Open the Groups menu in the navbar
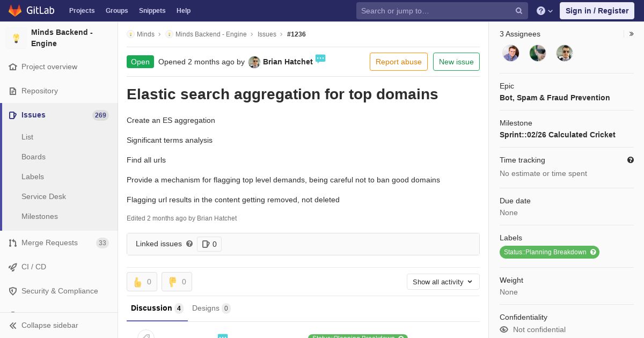The width and height of the screenshot is (644, 338). tap(116, 11)
